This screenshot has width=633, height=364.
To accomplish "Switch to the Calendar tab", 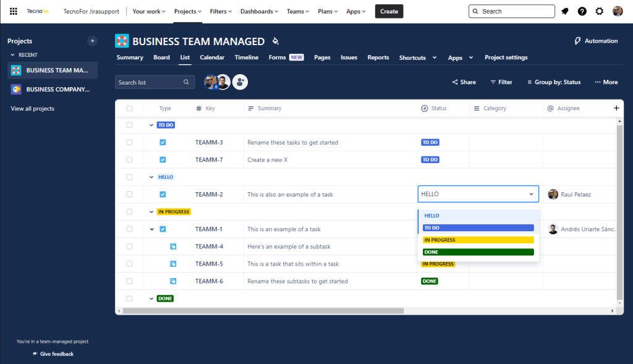I will (212, 57).
